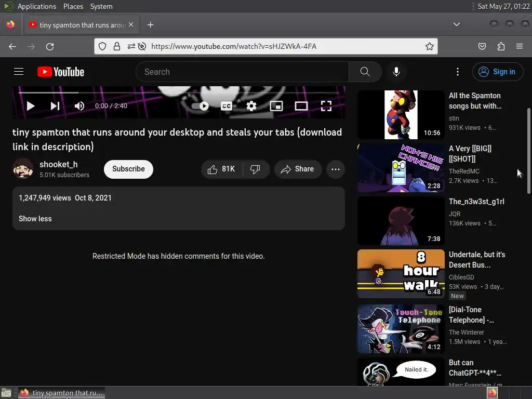Dislike the video thumbs-down icon

pyautogui.click(x=256, y=169)
